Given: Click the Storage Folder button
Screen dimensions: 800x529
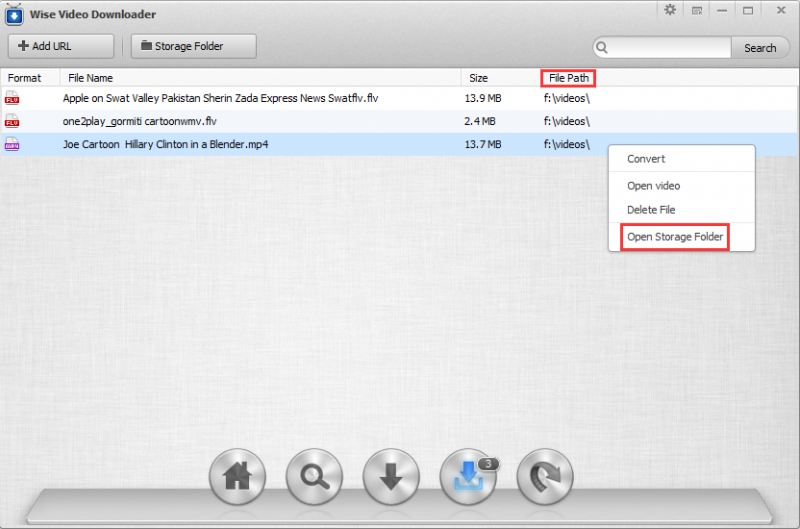Looking at the screenshot, I should pos(193,46).
